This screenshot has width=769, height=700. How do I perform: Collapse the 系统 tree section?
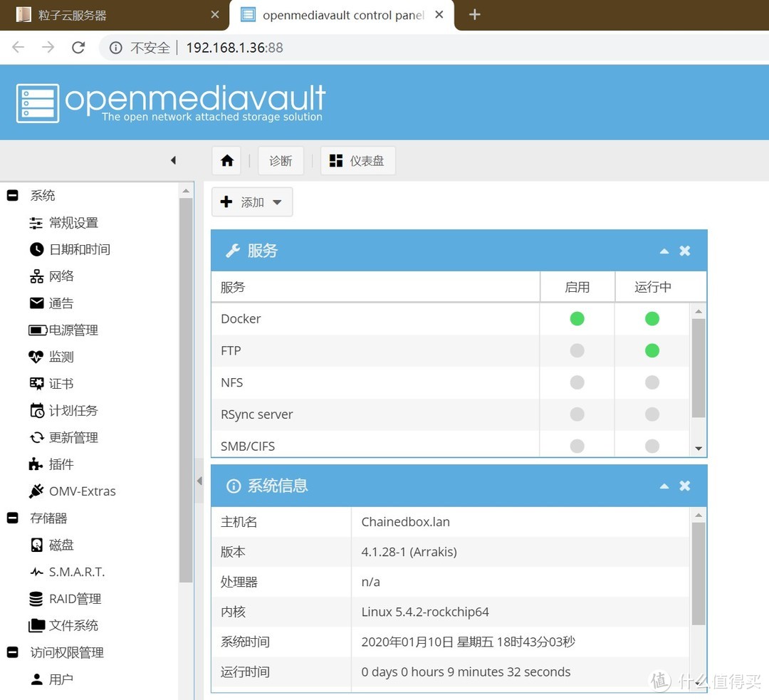[13, 196]
